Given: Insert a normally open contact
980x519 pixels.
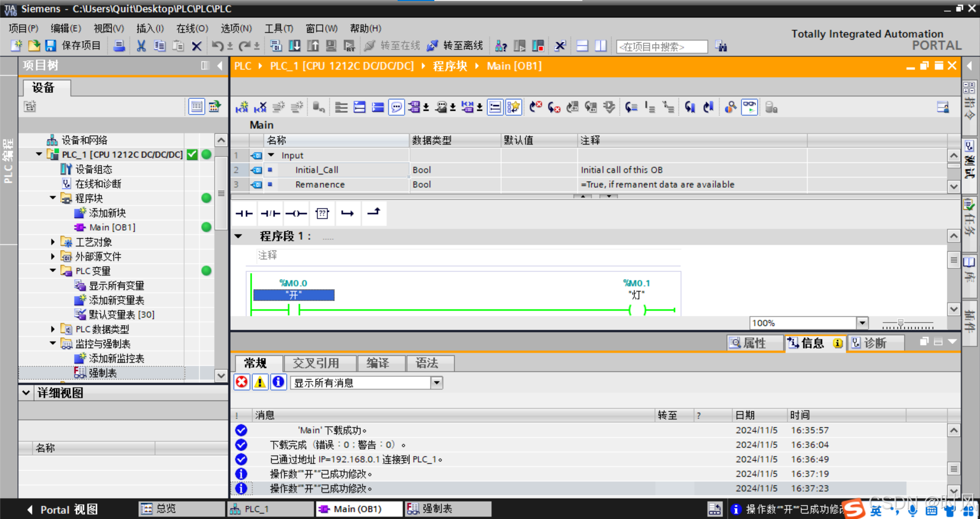Looking at the screenshot, I should [244, 213].
